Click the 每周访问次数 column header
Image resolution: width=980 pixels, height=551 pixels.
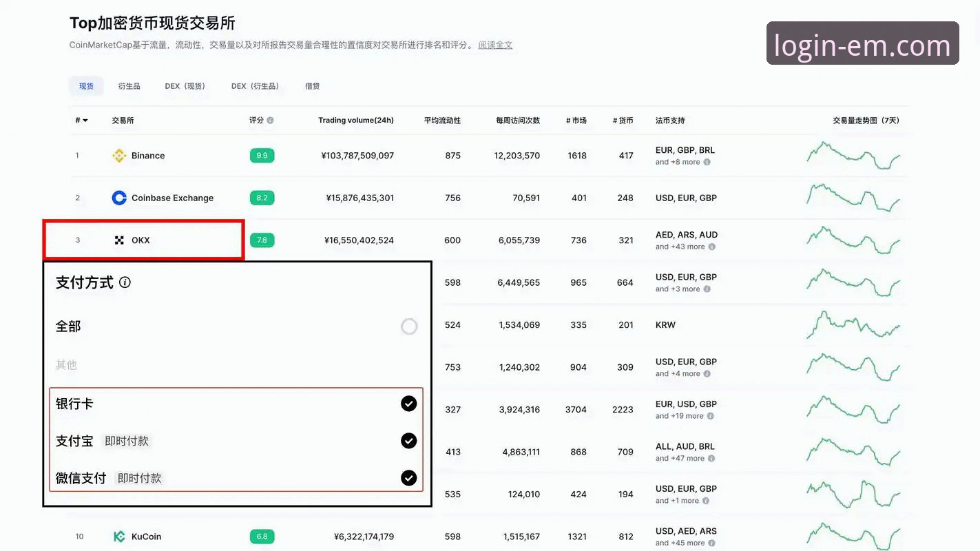coord(518,121)
